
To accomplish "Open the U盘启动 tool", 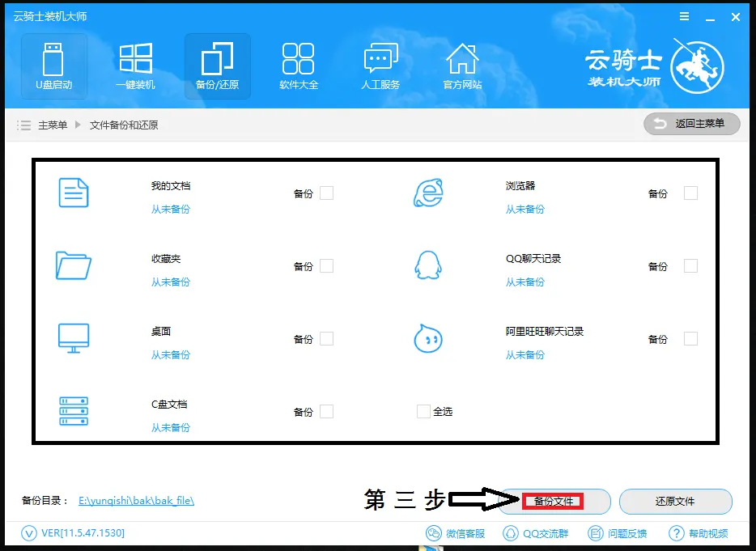I will 54,66.
